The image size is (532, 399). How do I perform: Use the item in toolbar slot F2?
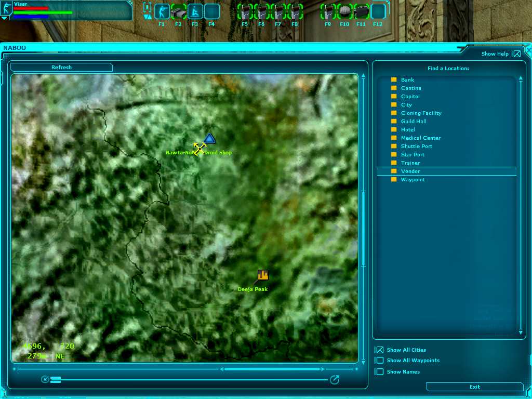[179, 12]
